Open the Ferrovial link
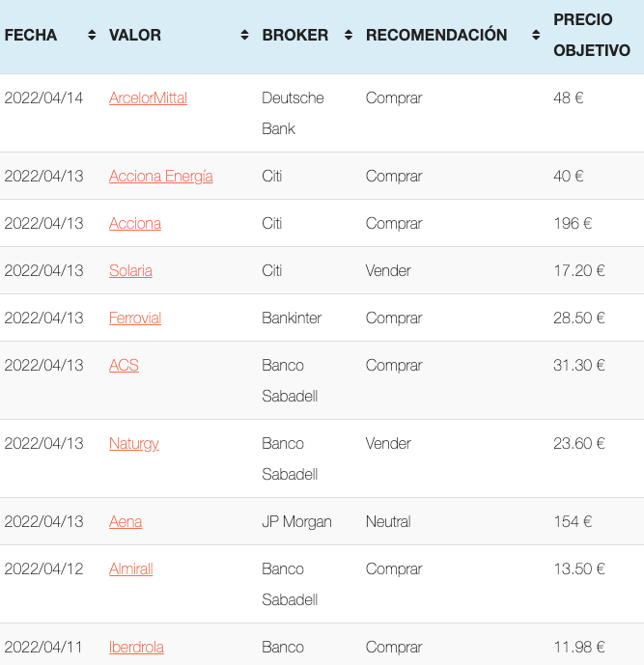 (x=135, y=319)
